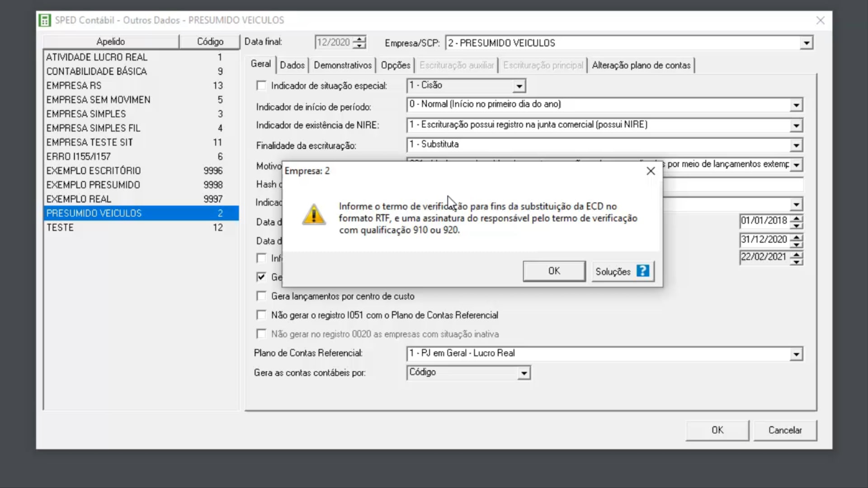Click the SPED Contábil spreadsheet icon
The height and width of the screenshot is (488, 868).
pos(44,20)
